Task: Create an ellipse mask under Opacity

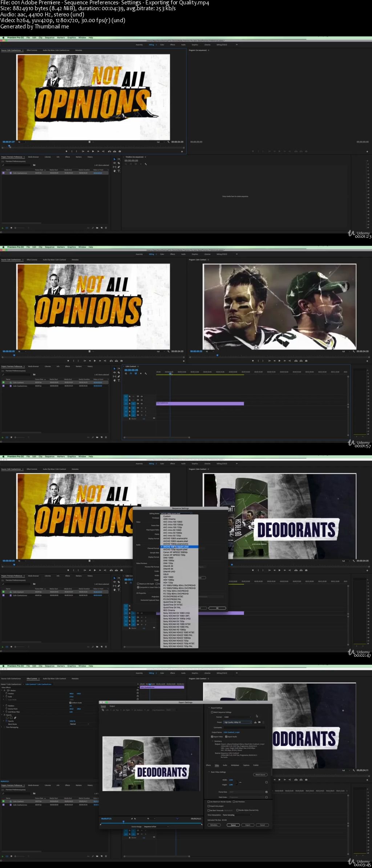Action: click(7, 718)
